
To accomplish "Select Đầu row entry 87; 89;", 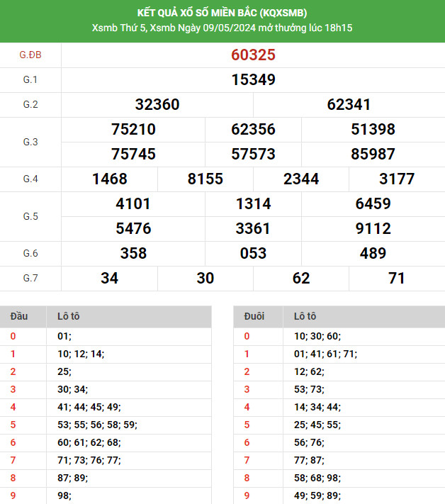I will point(72,478).
